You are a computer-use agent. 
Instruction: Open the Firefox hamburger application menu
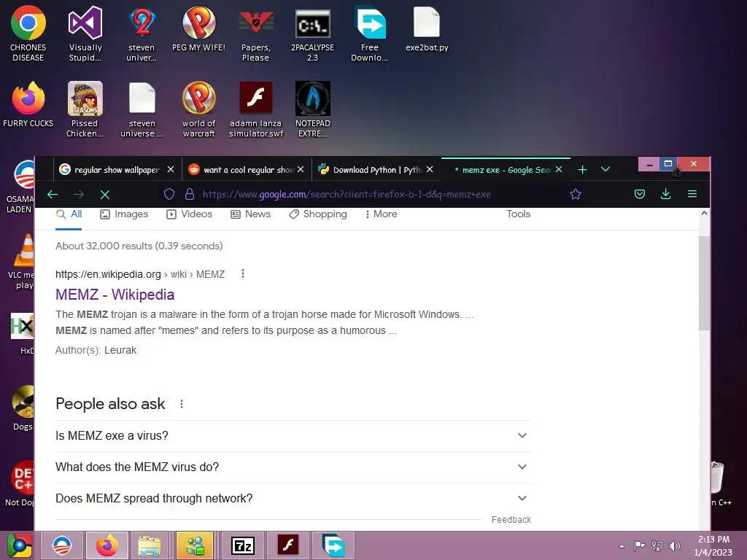(692, 194)
